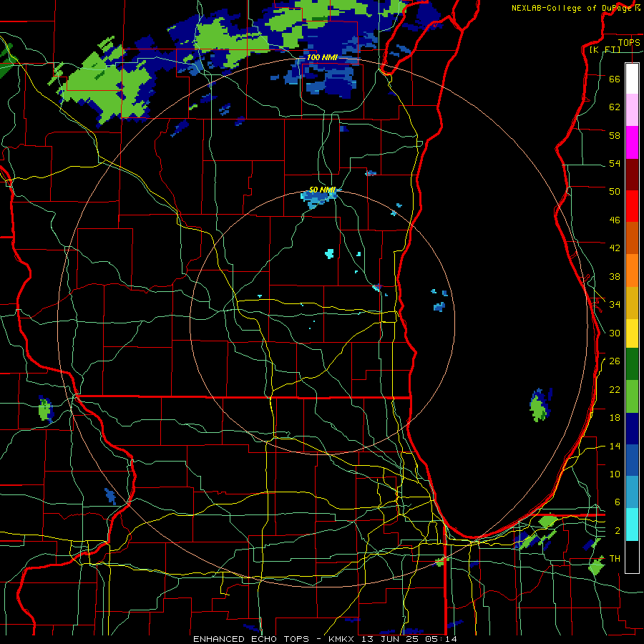Select the light blue band near 6
The height and width of the screenshot is (644, 644).
(632, 492)
